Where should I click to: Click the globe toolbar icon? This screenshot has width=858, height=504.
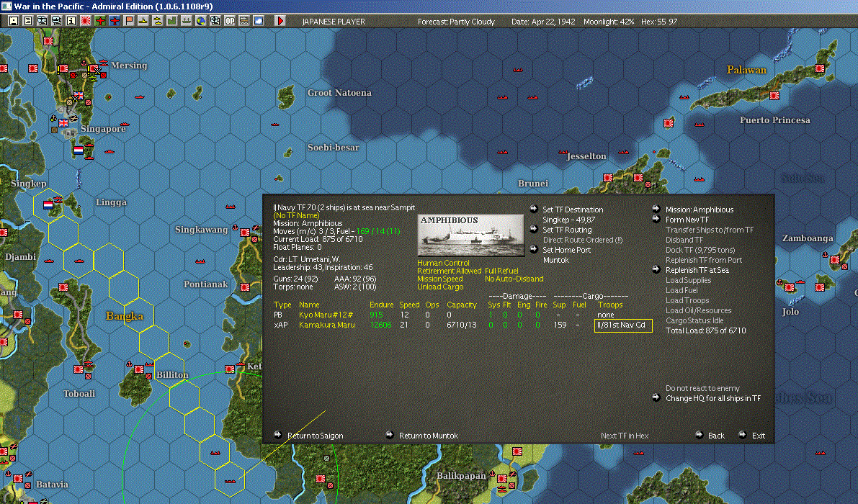[x=201, y=21]
